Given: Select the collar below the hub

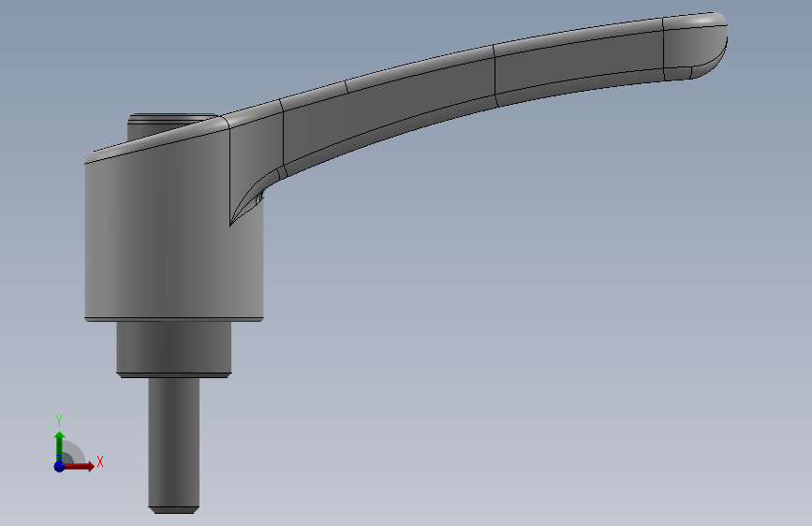Looking at the screenshot, I should point(174,349).
